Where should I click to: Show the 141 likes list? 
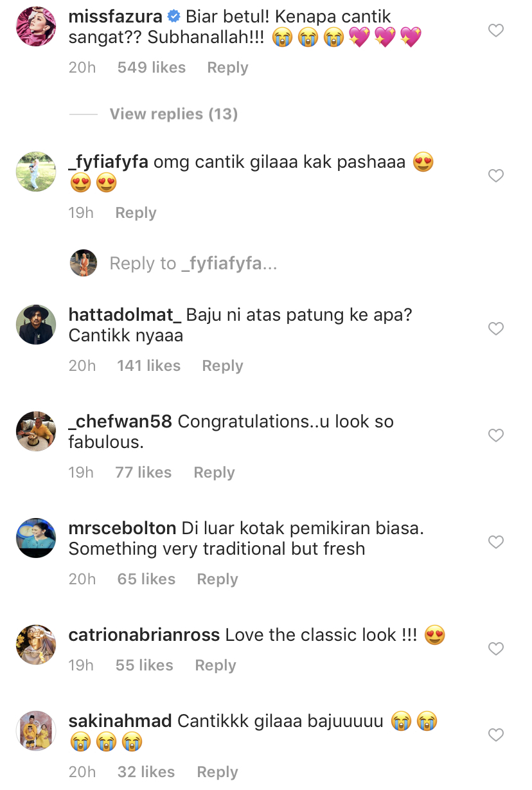(149, 366)
